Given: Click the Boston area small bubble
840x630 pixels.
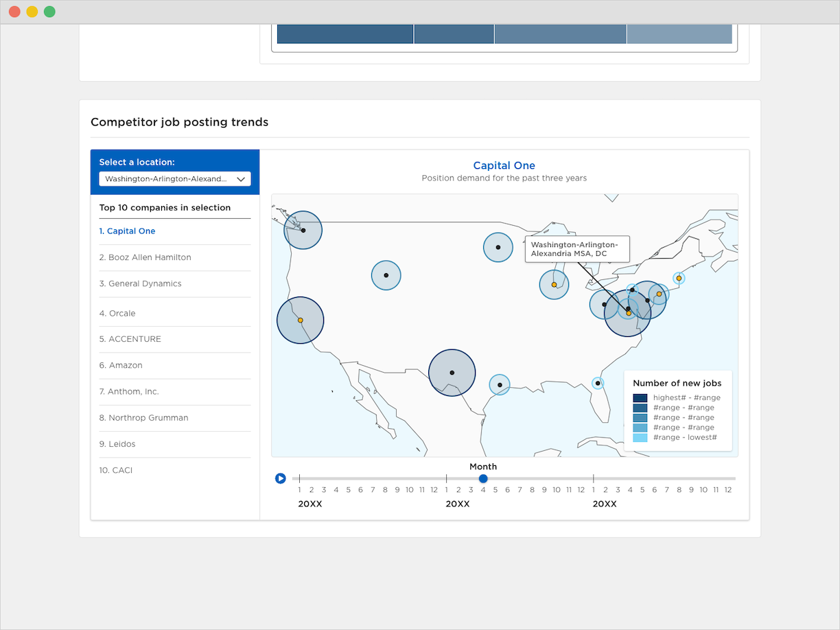Looking at the screenshot, I should tap(679, 278).
